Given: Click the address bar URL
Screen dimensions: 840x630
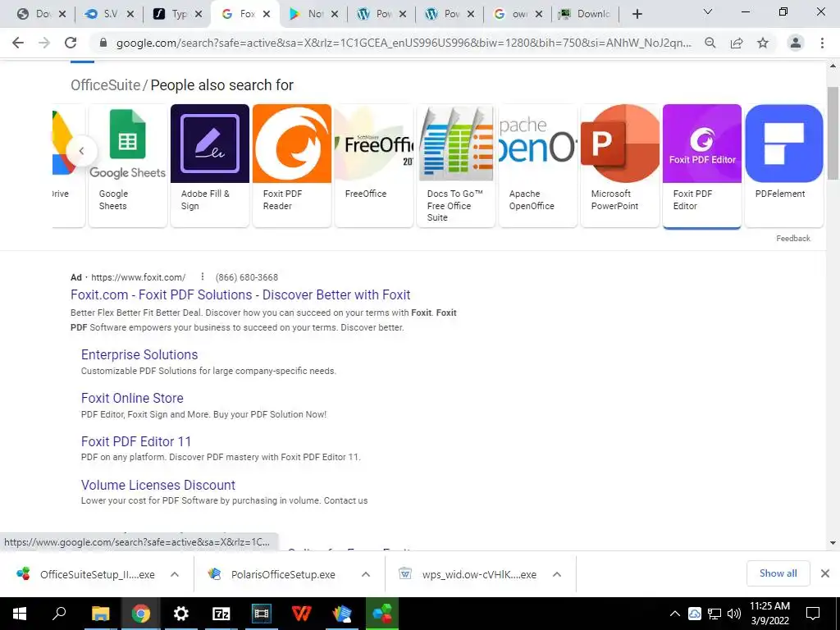Looking at the screenshot, I should pyautogui.click(x=404, y=43).
